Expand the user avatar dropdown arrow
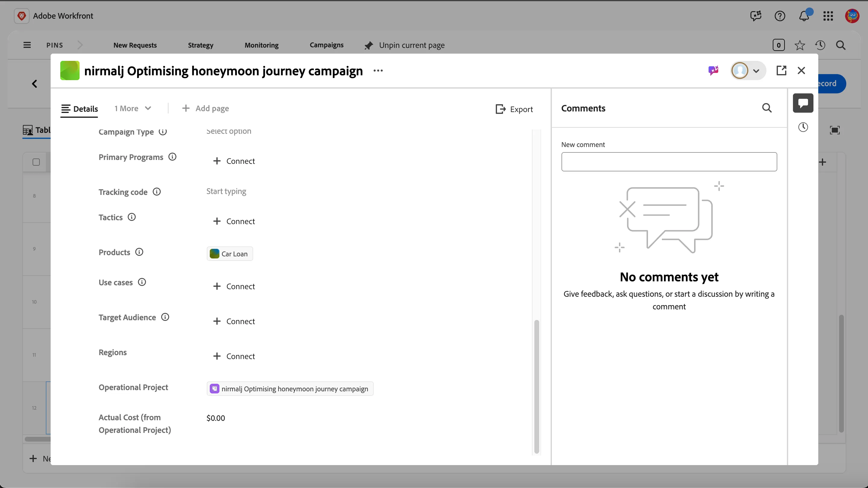The height and width of the screenshot is (488, 868). point(756,71)
